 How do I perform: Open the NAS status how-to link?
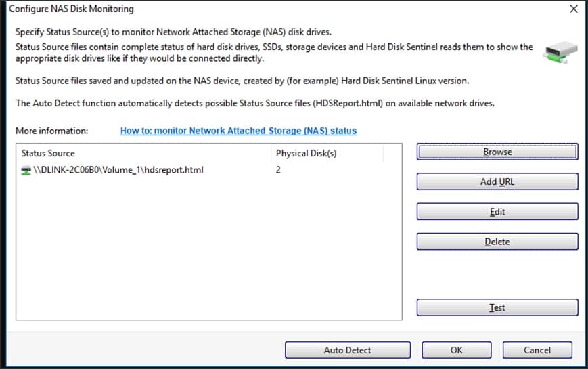tap(238, 131)
